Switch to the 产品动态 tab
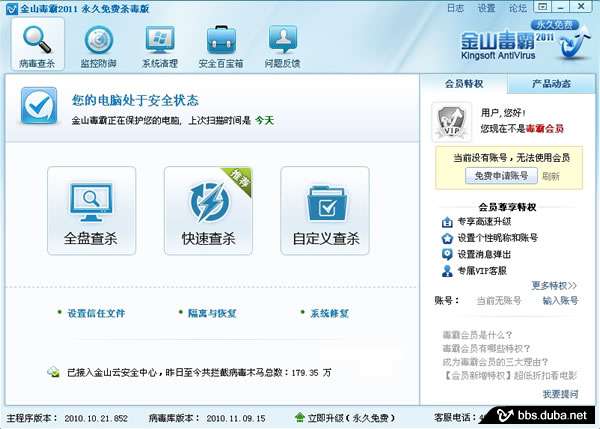The width and height of the screenshot is (600, 429). coord(551,84)
